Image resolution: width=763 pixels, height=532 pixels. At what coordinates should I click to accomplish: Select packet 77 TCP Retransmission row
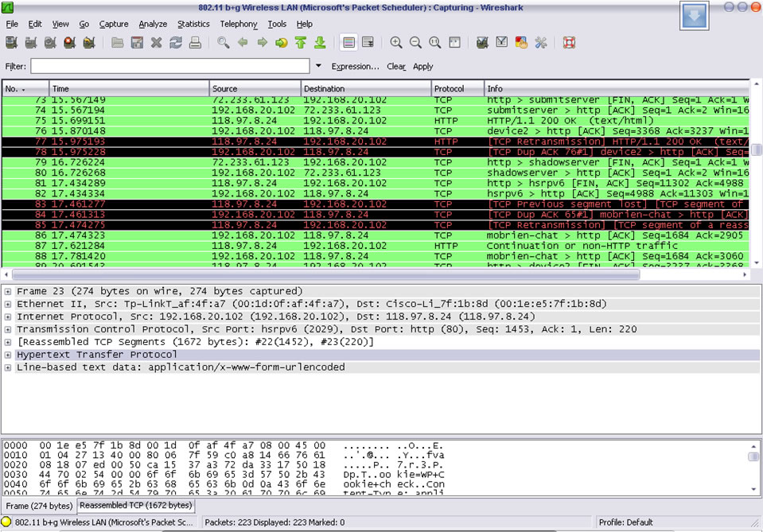[376, 142]
